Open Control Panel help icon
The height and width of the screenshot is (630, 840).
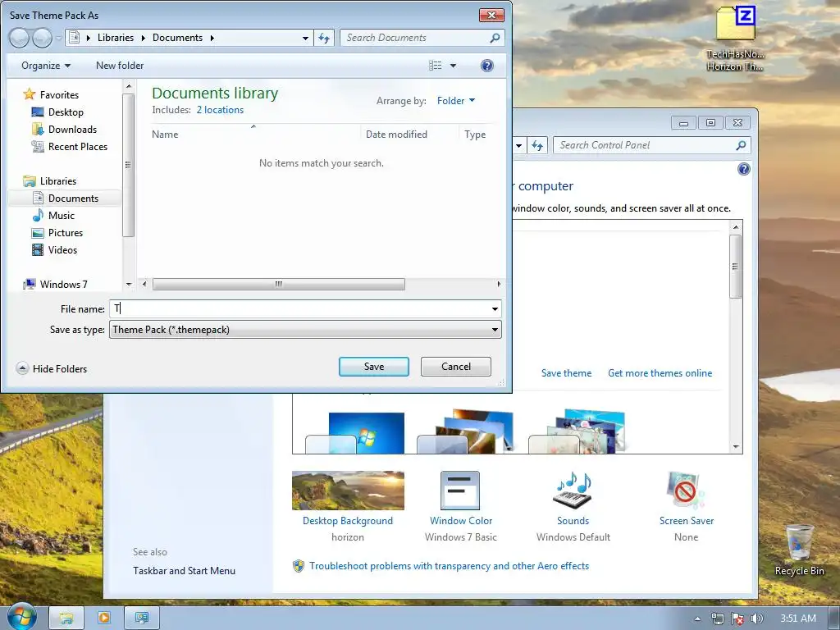[743, 169]
